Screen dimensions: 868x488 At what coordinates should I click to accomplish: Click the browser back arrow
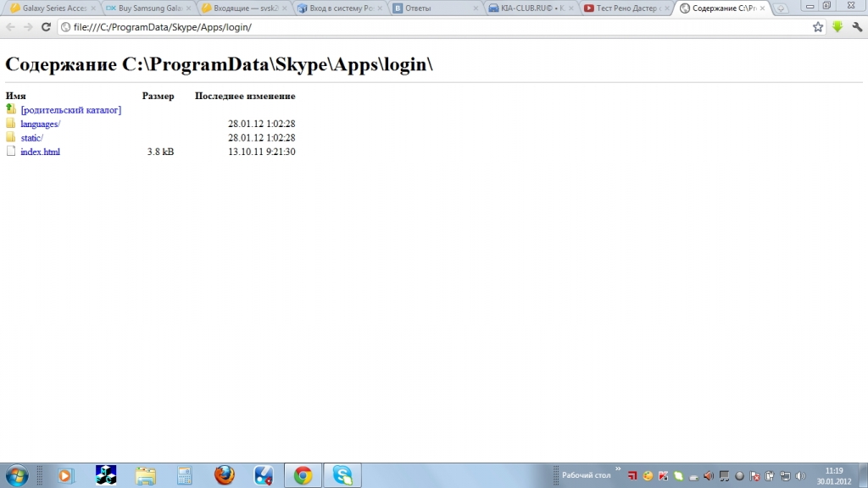pos(10,27)
